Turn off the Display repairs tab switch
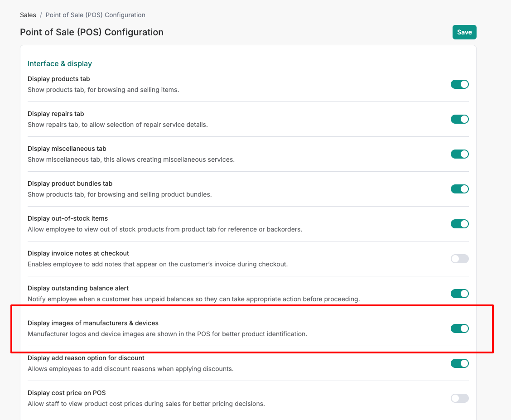 coord(459,119)
